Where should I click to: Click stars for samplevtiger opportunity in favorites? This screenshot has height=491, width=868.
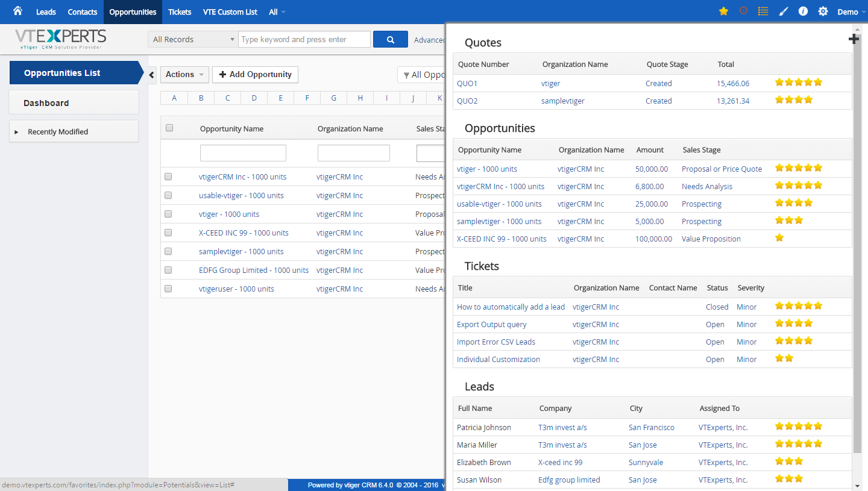(x=789, y=220)
